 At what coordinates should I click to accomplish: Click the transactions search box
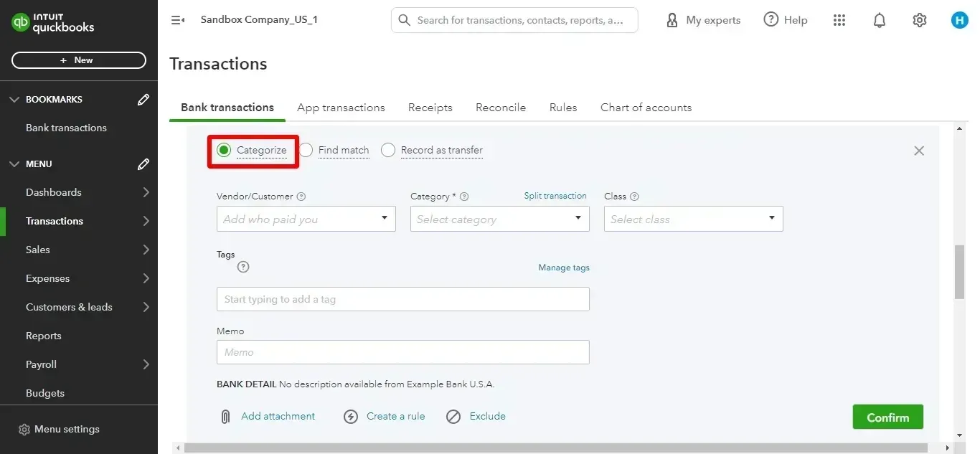click(514, 20)
